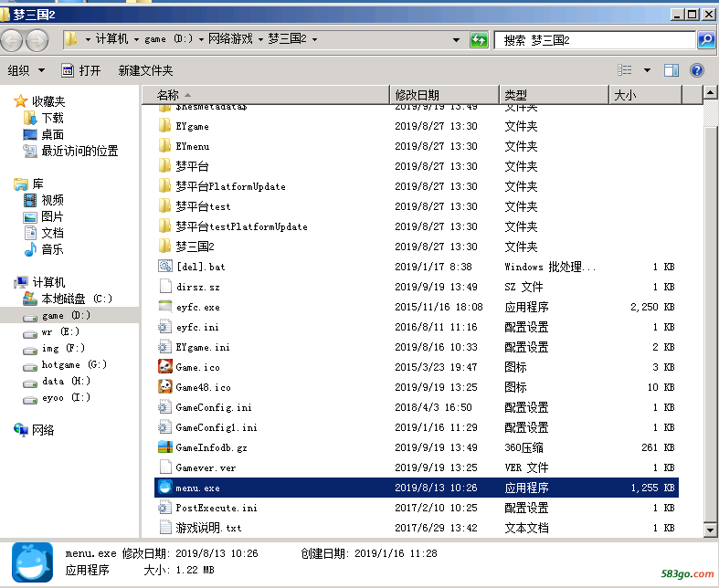
Task: Click the dirsz.sz blank file icon
Action: 165,287
